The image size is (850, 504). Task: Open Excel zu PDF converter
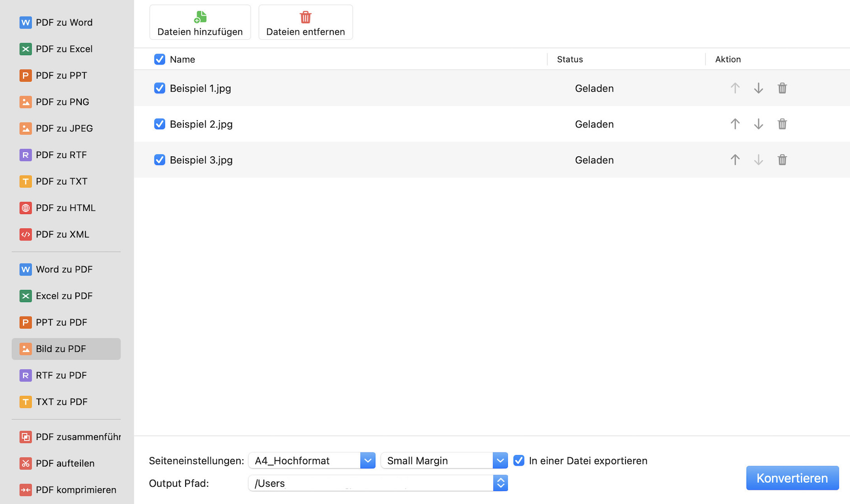(x=64, y=296)
